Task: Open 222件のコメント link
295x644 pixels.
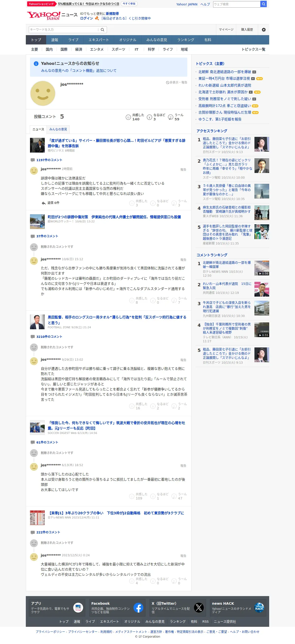Action: coord(48,532)
